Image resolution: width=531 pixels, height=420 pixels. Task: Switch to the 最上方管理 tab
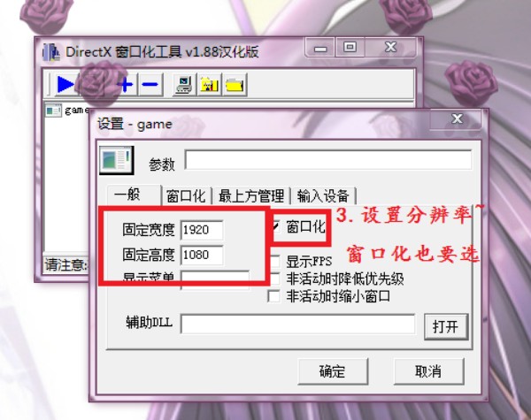[251, 195]
